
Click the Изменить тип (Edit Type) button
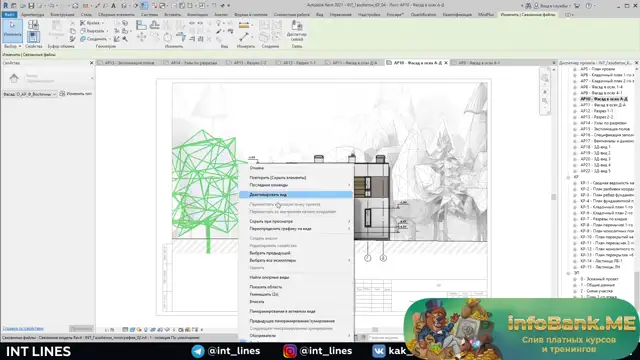coord(76,94)
